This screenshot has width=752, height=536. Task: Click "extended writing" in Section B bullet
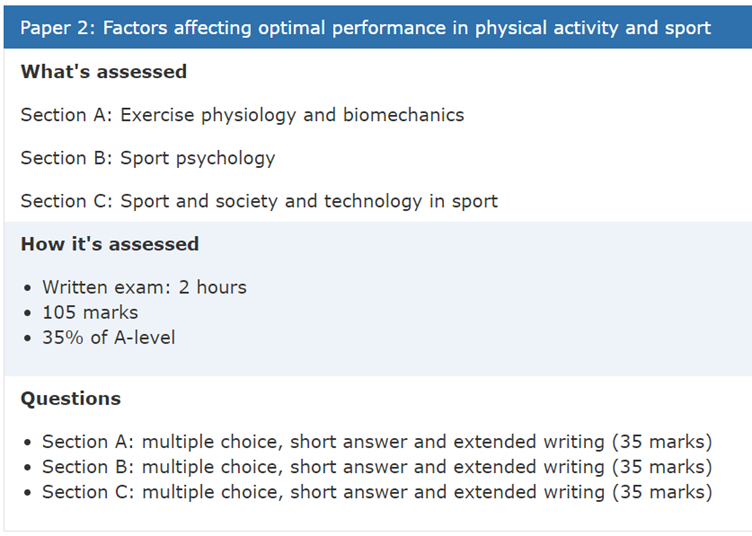pos(529,467)
